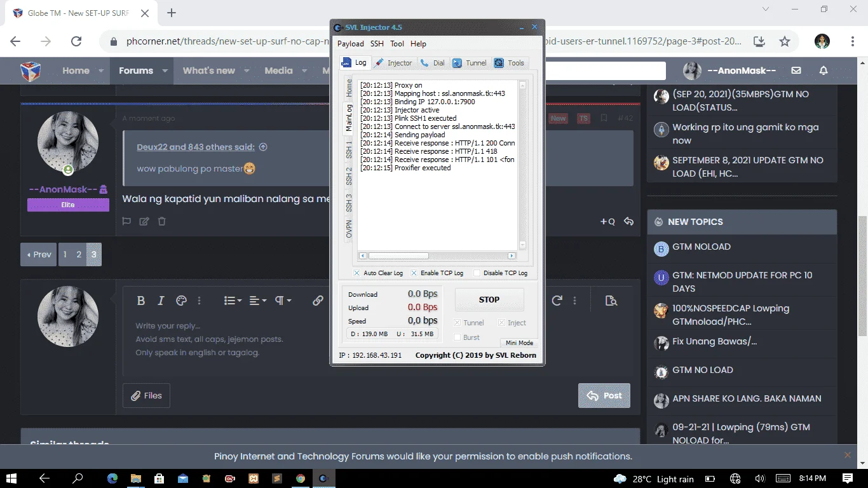Expand the Home navbar dropdown arrow
The width and height of the screenshot is (868, 488).
(102, 71)
